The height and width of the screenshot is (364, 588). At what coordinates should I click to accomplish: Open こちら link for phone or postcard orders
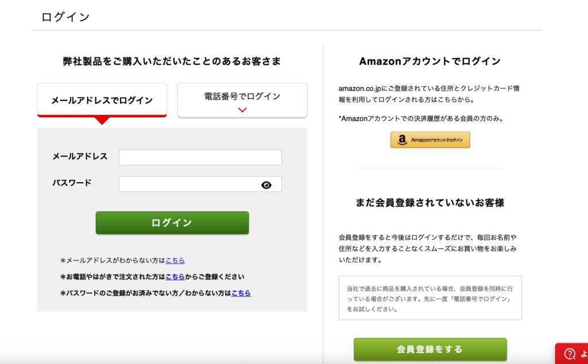[x=175, y=277]
